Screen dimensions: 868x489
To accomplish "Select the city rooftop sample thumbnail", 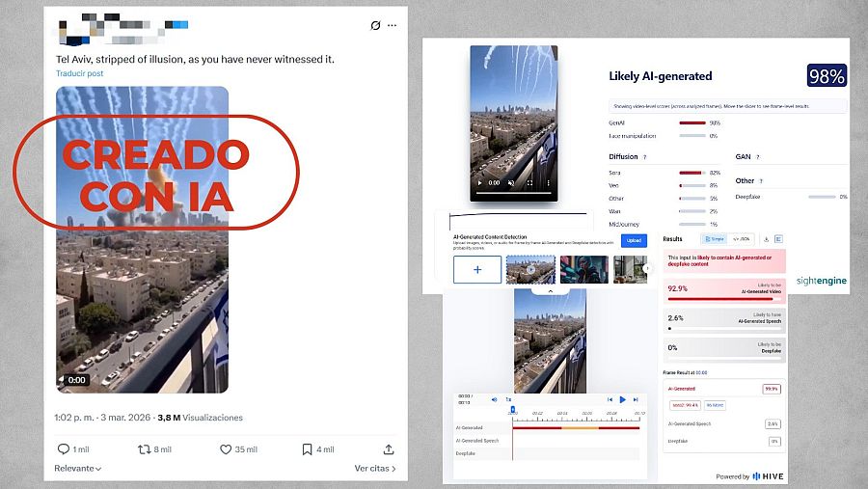I will pos(530,270).
